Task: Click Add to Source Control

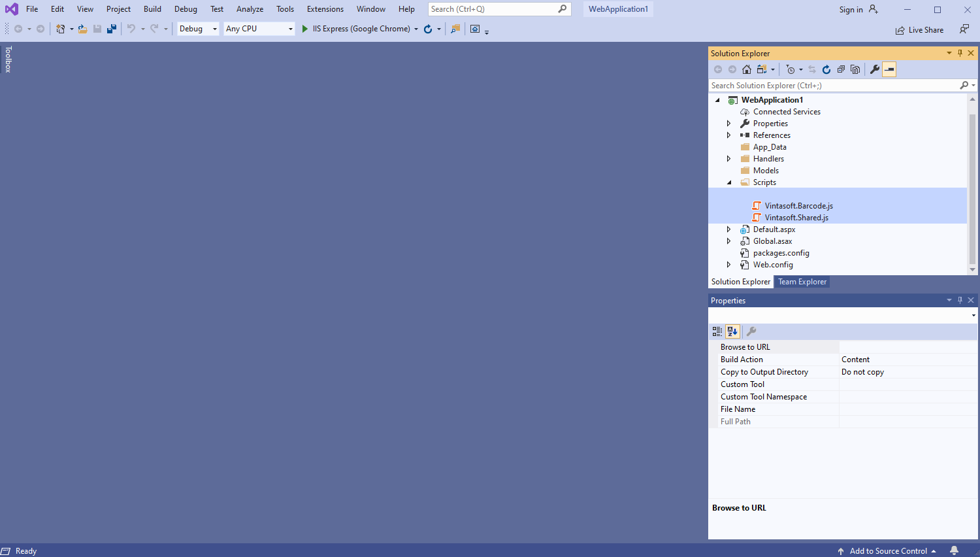Action: tap(888, 551)
